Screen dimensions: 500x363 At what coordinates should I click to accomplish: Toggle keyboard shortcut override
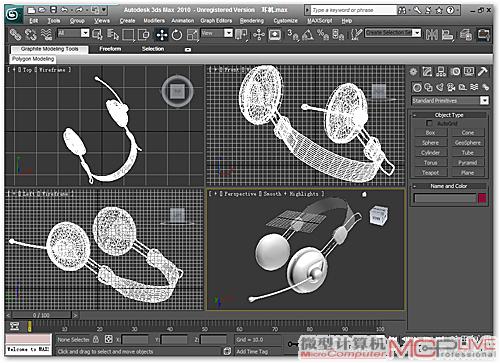275,34
